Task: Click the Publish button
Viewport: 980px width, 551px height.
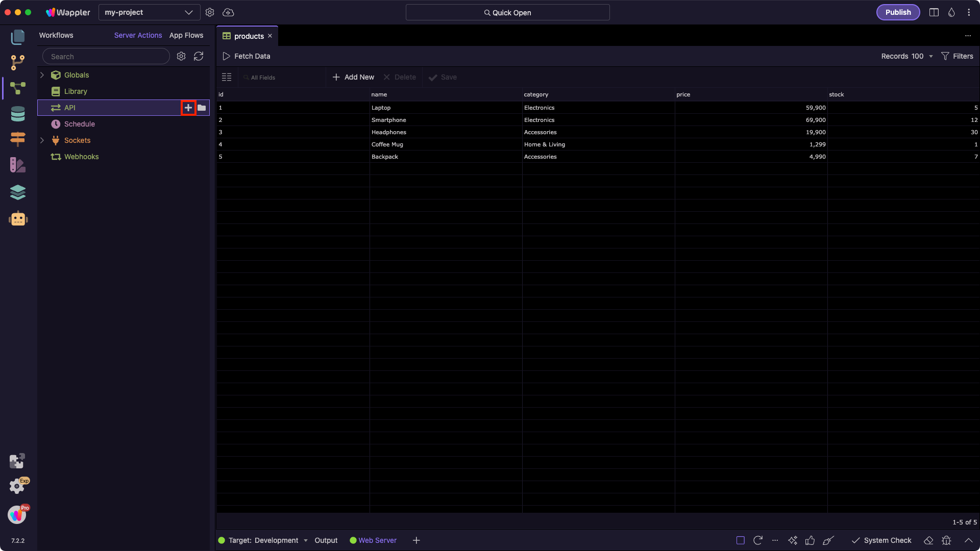Action: (x=898, y=12)
